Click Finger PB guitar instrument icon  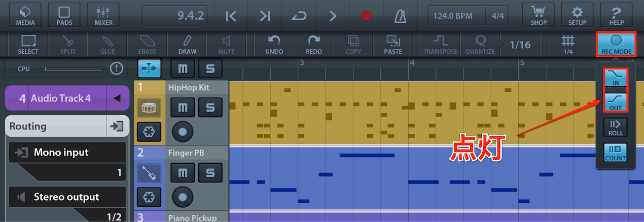pos(149,173)
